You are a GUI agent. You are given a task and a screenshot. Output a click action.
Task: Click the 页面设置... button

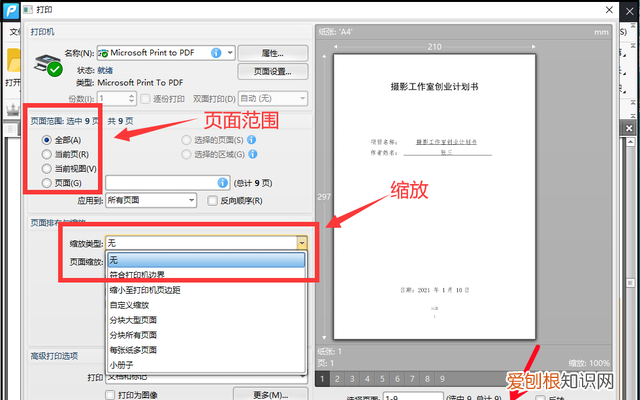[273, 71]
